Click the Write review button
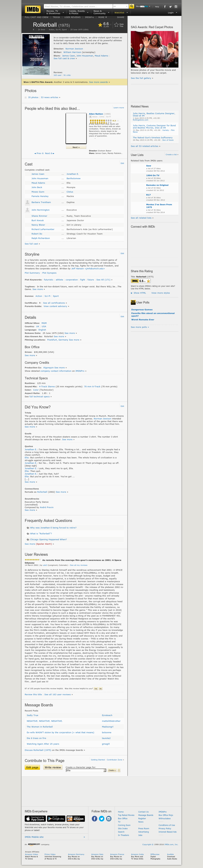The image size is (203, 868). [53, 767]
